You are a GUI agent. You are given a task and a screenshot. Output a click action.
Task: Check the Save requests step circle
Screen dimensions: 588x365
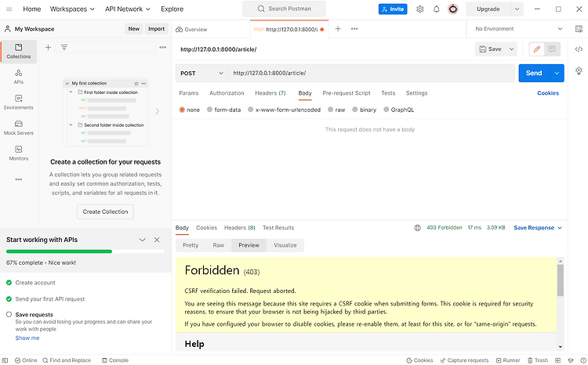point(9,314)
